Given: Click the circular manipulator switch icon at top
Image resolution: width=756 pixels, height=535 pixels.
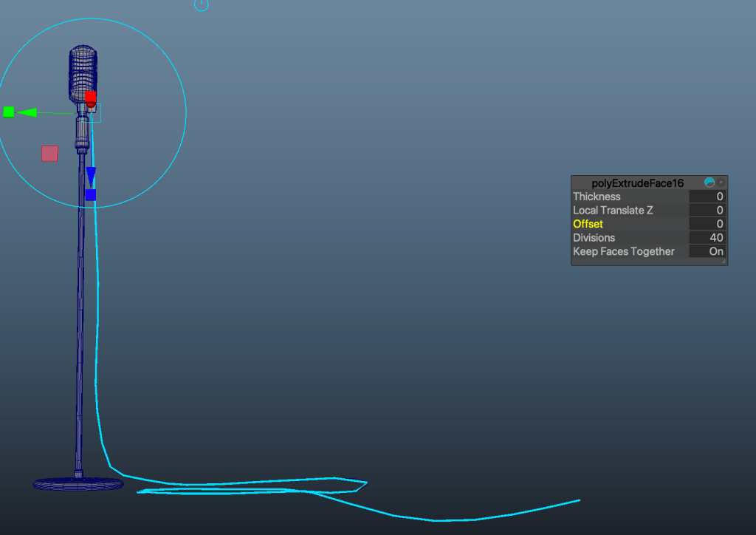Looking at the screenshot, I should [x=201, y=4].
